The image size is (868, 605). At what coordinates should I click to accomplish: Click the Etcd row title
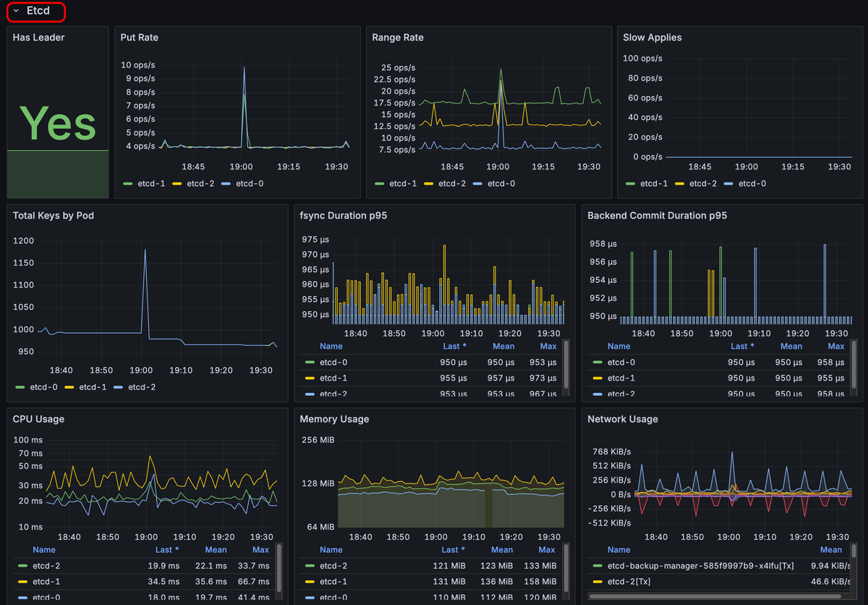(x=38, y=12)
